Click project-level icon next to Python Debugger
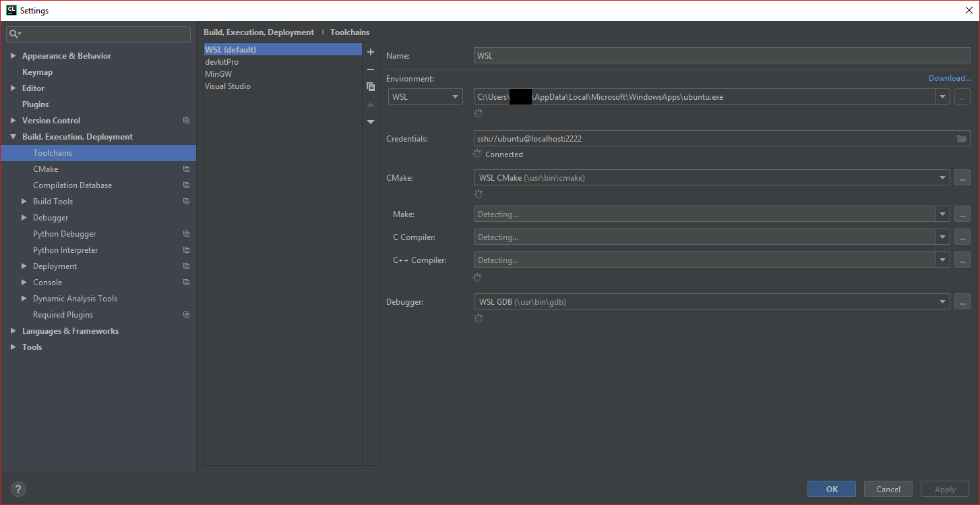Image resolution: width=980 pixels, height=505 pixels. (186, 234)
